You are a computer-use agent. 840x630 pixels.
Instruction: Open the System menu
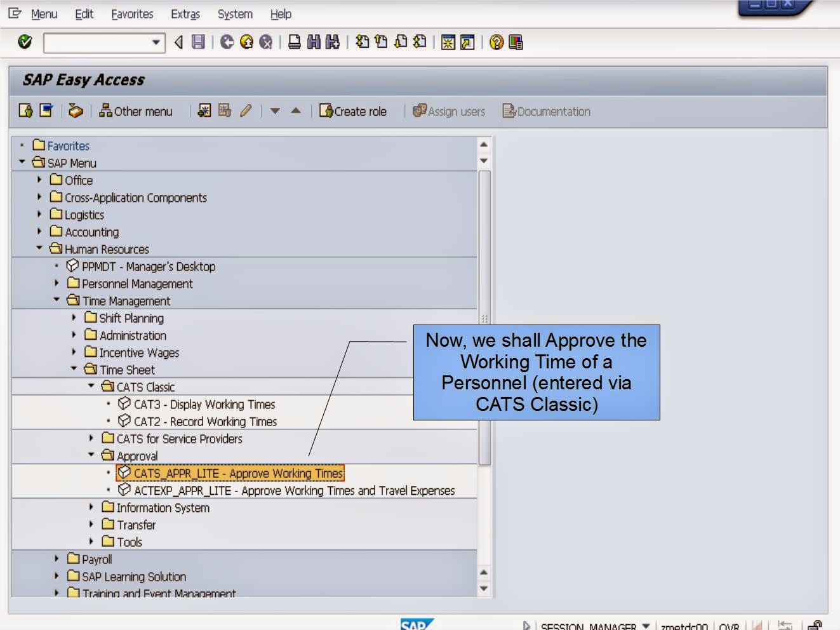tap(234, 13)
